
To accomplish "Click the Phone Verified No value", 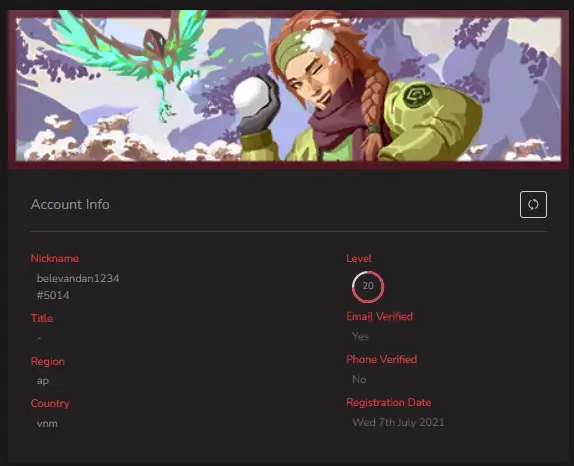I will 359,379.
